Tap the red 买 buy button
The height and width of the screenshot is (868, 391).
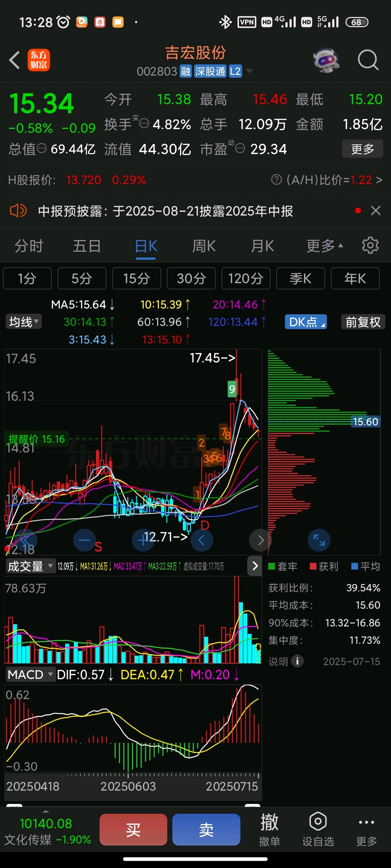click(x=133, y=830)
